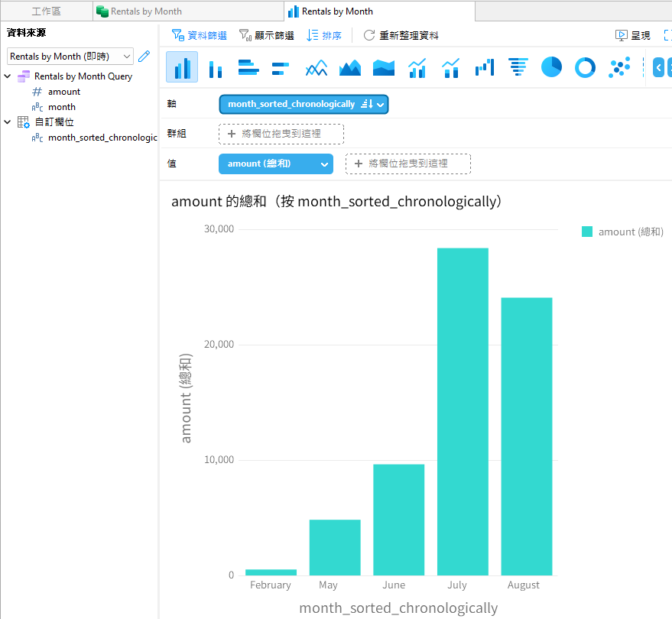Image resolution: width=672 pixels, height=619 pixels.
Task: Select the funnel chart type
Action: [518, 67]
